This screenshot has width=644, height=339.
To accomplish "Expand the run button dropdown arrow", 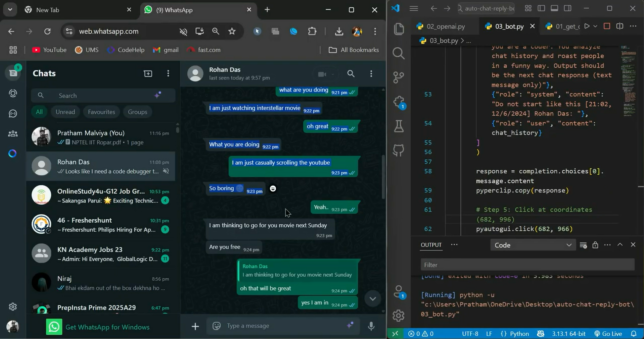I will [x=595, y=26].
